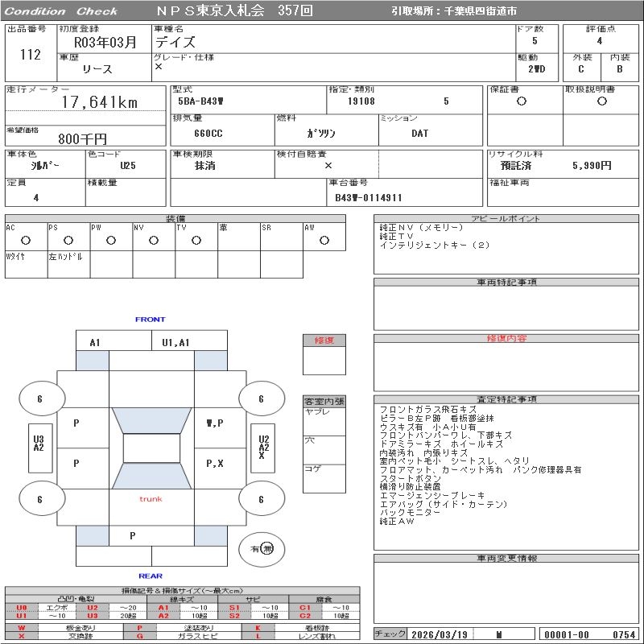
Task: Click the NV equipment circle mark
Action: pos(154,240)
